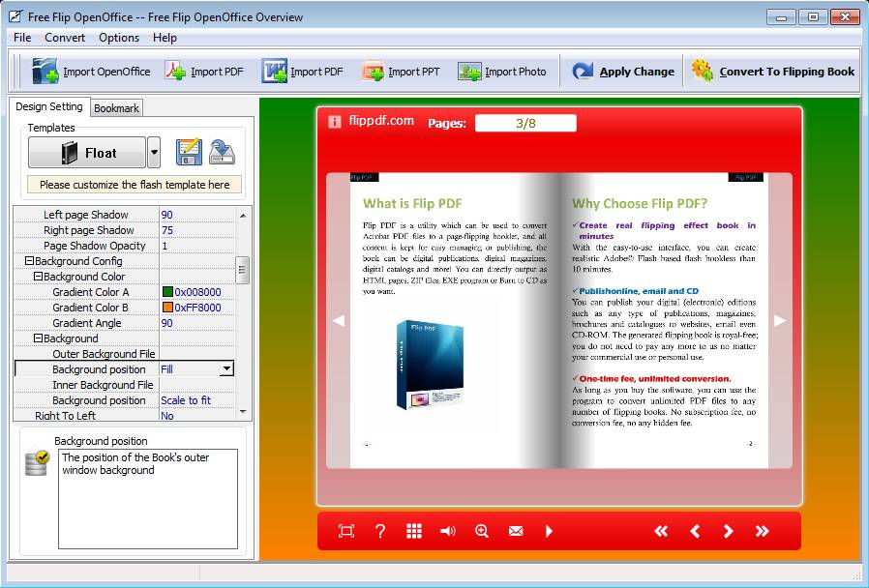Open Background position Fill dropdown
869x588 pixels.
[x=226, y=368]
